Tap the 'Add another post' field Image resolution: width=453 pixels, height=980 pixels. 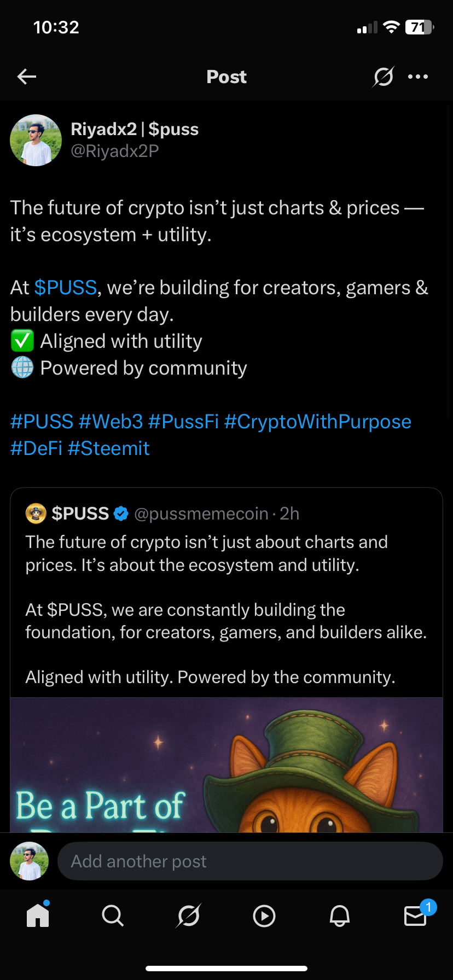pos(250,861)
